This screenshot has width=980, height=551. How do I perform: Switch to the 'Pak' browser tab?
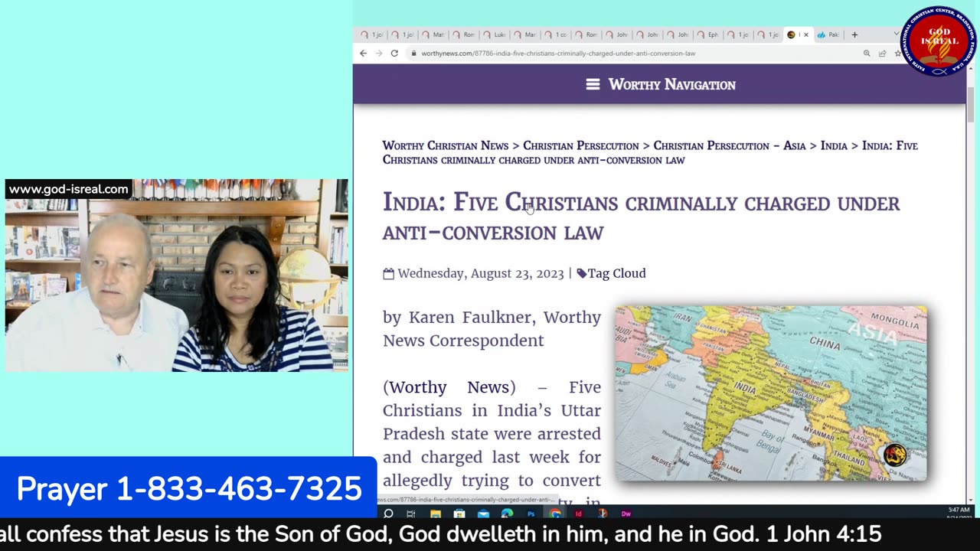click(x=828, y=34)
